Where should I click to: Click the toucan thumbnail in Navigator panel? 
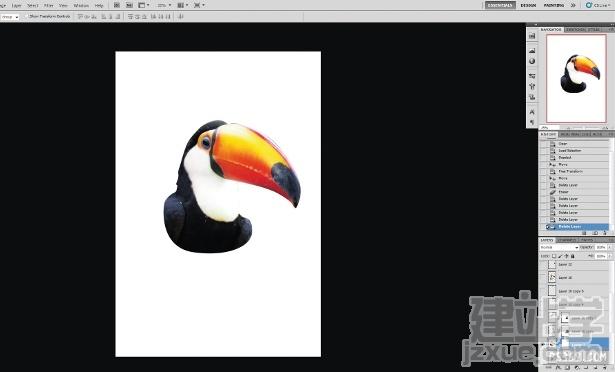coord(580,73)
